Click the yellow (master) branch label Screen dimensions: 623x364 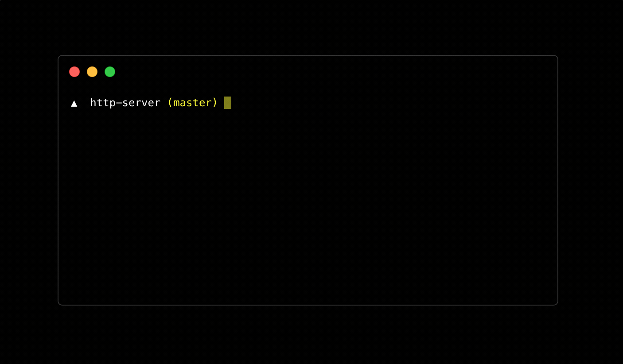coord(193,103)
